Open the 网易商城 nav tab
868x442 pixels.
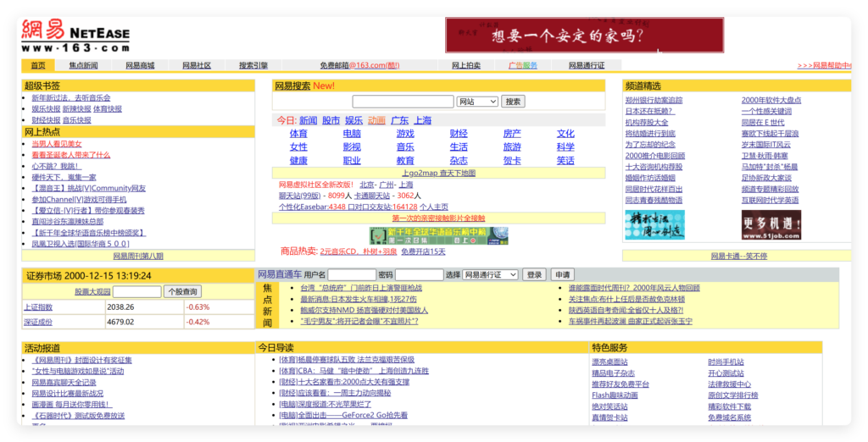click(x=140, y=65)
